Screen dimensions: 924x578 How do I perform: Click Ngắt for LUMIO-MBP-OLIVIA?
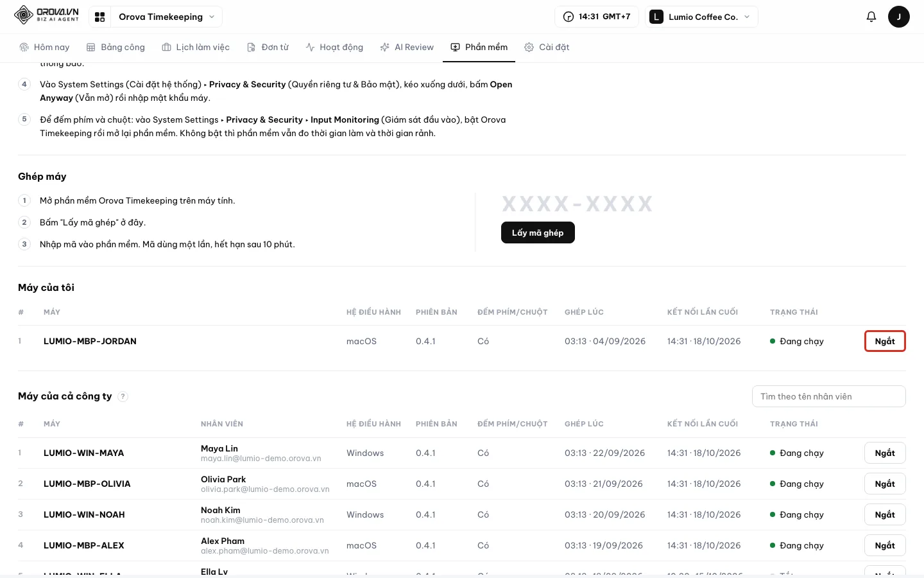(885, 484)
